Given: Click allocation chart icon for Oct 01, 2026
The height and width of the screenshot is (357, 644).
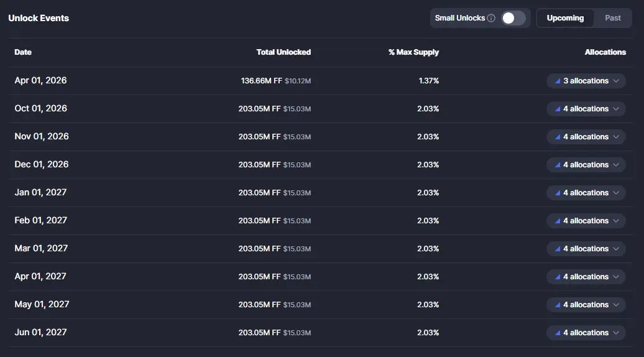Looking at the screenshot, I should click(557, 109).
